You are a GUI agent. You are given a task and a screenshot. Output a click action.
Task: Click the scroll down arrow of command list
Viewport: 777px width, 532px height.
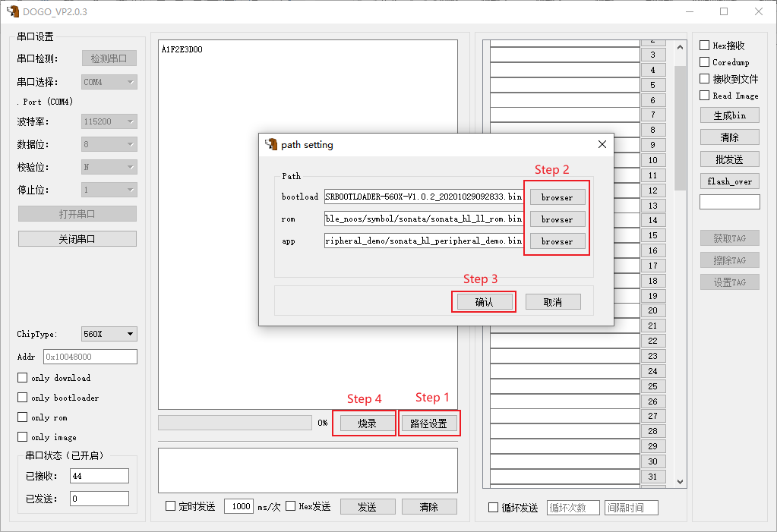click(x=680, y=481)
